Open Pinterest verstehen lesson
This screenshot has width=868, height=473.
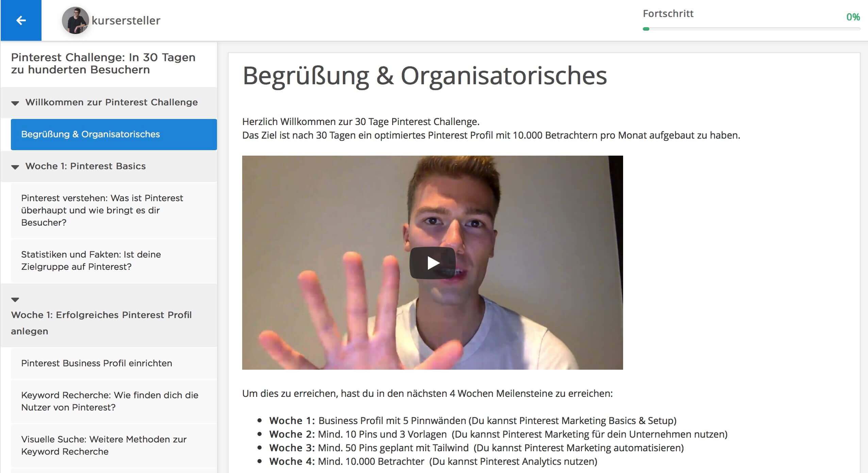(114, 210)
